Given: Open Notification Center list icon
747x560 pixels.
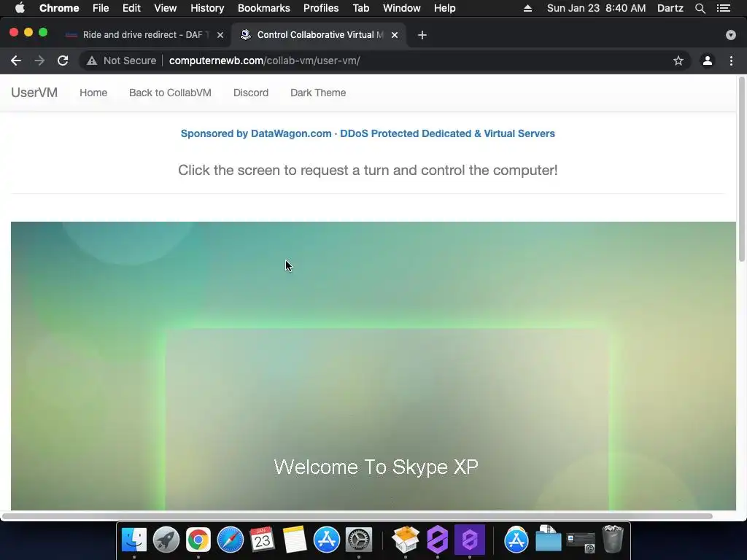Looking at the screenshot, I should coord(724,8).
